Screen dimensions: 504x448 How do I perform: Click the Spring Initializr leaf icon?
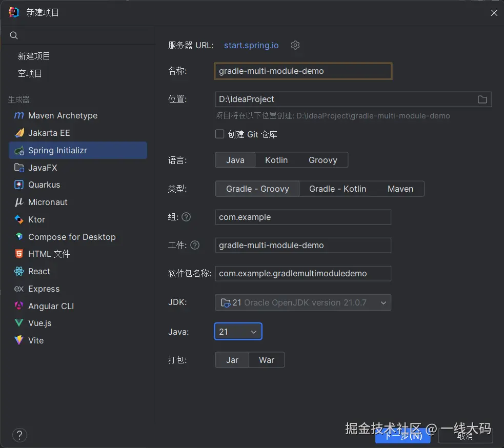point(19,150)
